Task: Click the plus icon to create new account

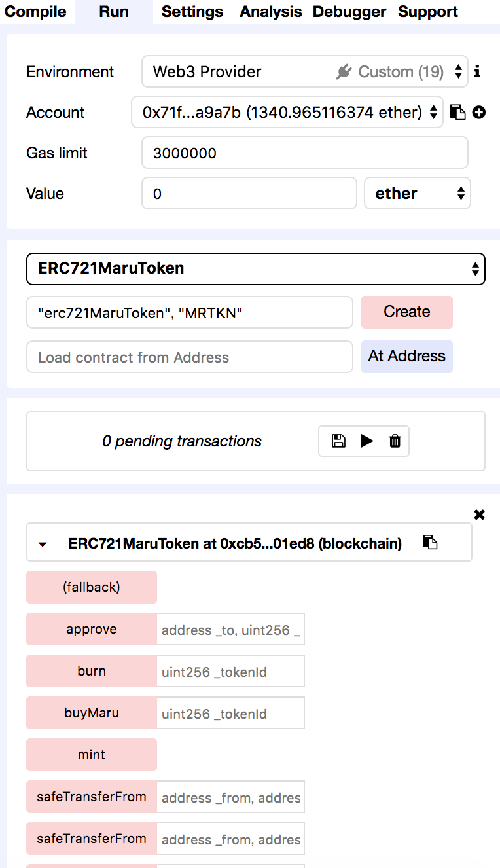Action: 479,113
